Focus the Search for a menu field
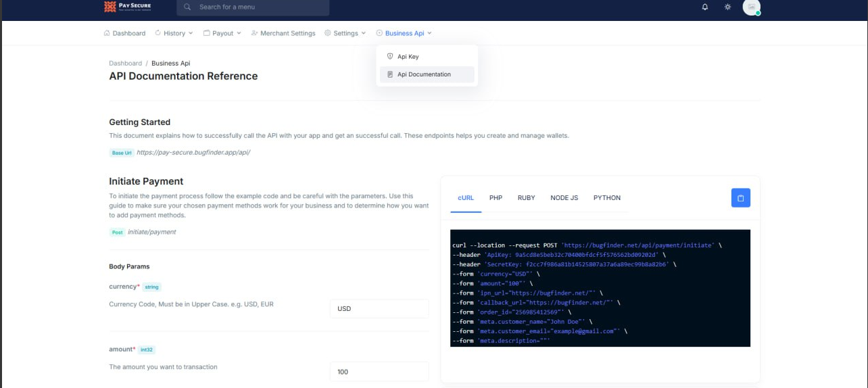Screen dimensions: 868x388 pyautogui.click(x=253, y=7)
